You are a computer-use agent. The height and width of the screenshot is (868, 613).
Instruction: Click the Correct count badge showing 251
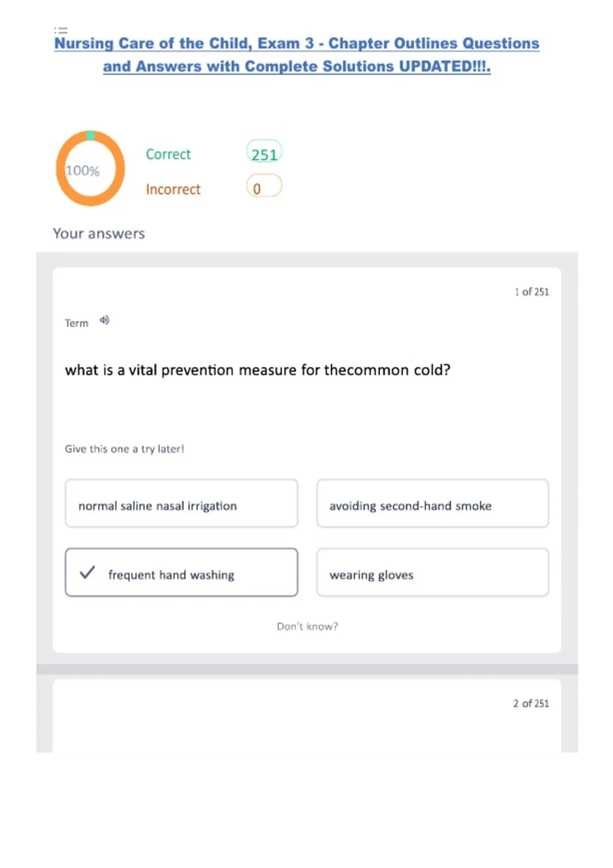(x=264, y=154)
